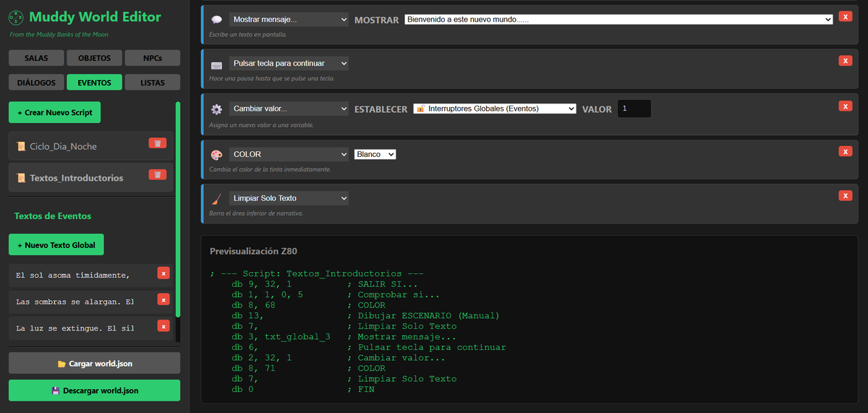Remove the Cambiar valor command with red x
The height and width of the screenshot is (413, 868).
click(x=845, y=106)
